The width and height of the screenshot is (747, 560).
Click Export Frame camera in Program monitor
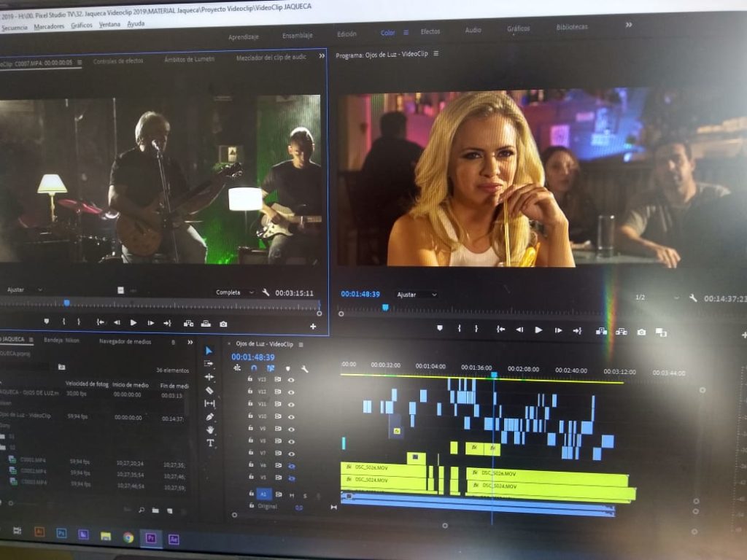click(x=640, y=331)
